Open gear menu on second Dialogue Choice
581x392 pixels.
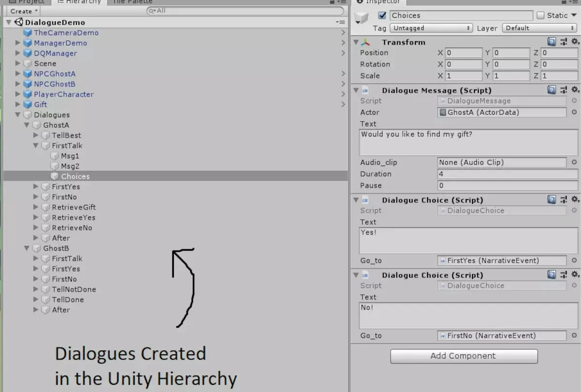pos(575,275)
